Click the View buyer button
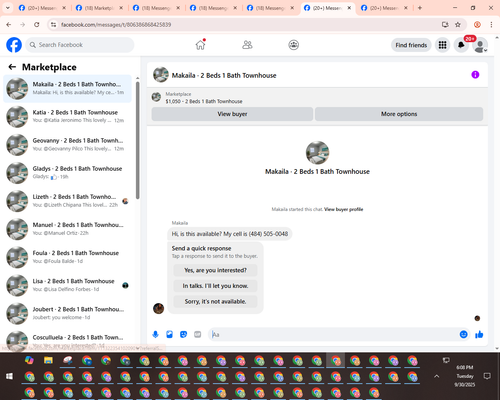Image resolution: width=500 pixels, height=400 pixels. (232, 114)
